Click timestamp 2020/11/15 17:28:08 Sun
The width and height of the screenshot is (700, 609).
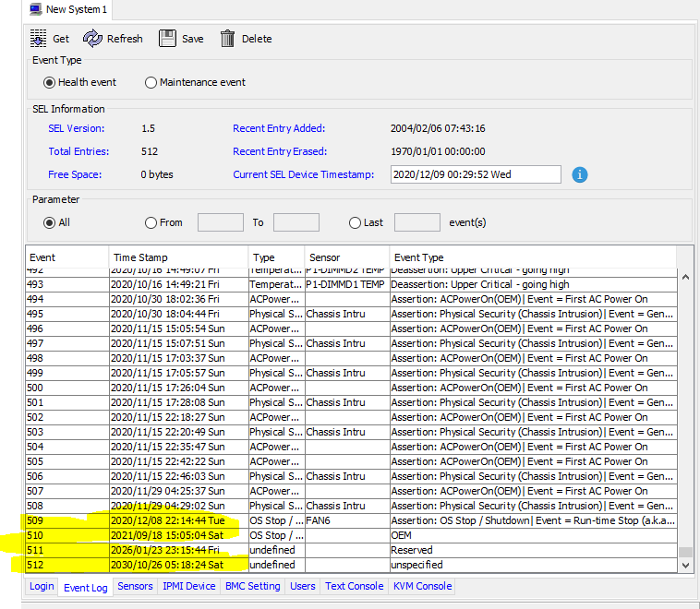(x=168, y=402)
